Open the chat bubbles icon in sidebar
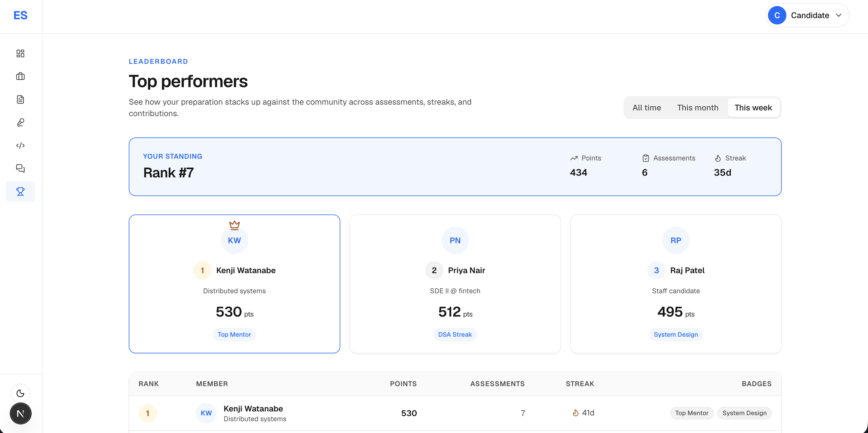Viewport: 868px width, 433px height. [x=20, y=168]
